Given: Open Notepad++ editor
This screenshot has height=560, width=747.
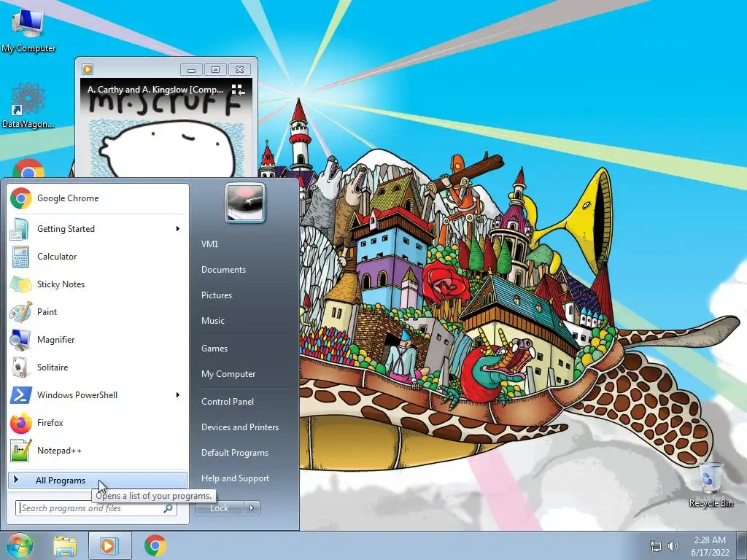Looking at the screenshot, I should [x=96, y=450].
